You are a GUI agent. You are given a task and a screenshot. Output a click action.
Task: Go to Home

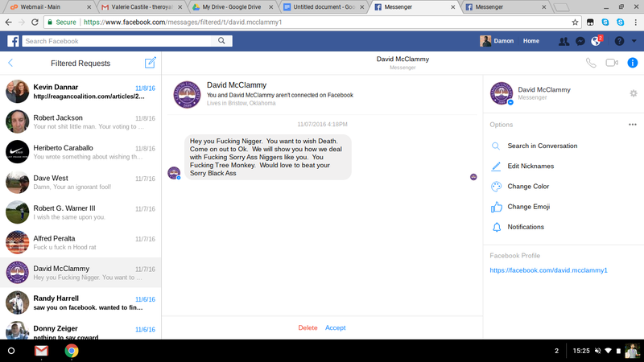[x=530, y=41]
